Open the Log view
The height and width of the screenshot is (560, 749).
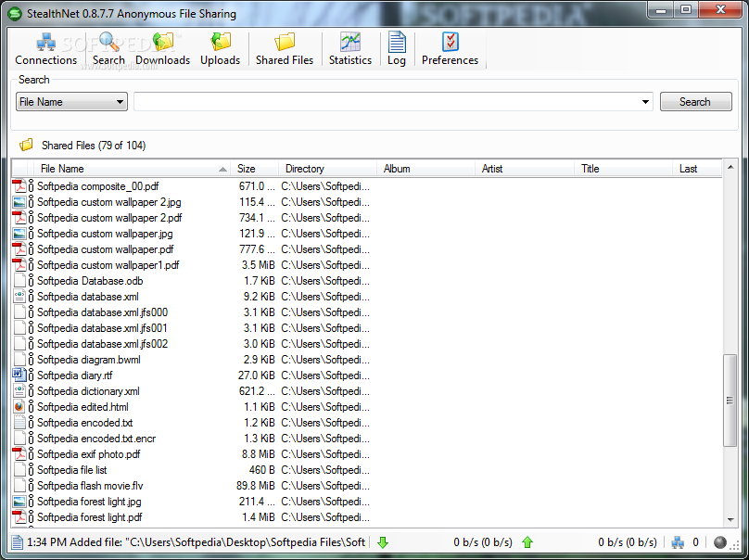point(397,49)
